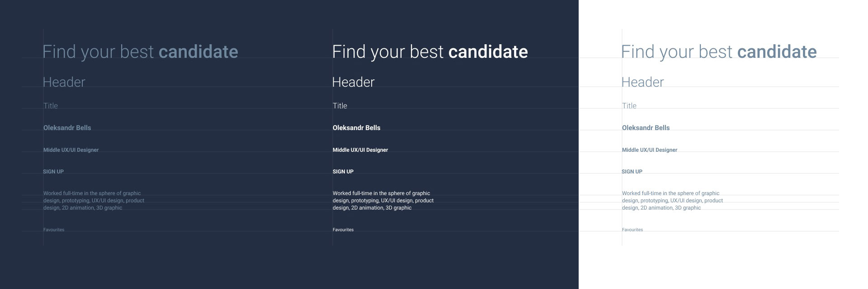Select the 'Header' text on the white panel
Screen dimensions: 868x289
tap(643, 82)
